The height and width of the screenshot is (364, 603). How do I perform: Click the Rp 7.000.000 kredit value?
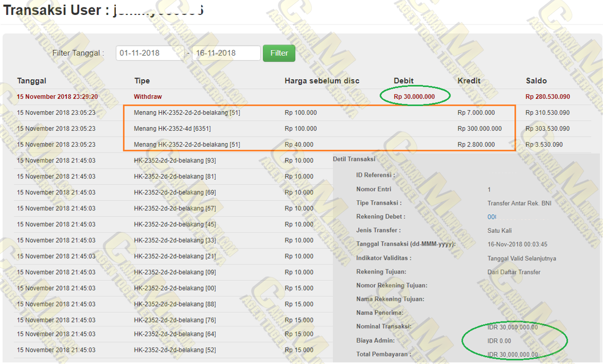476,113
